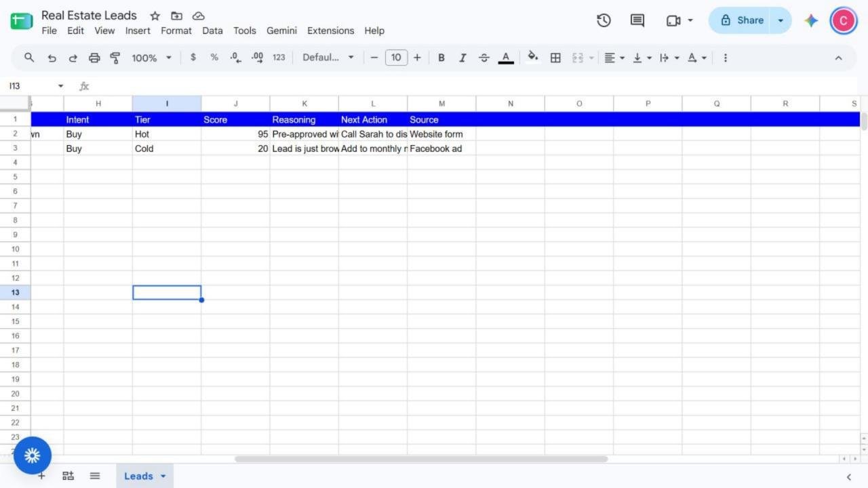Open text wrapping dropdown
868x488 pixels.
(669, 58)
